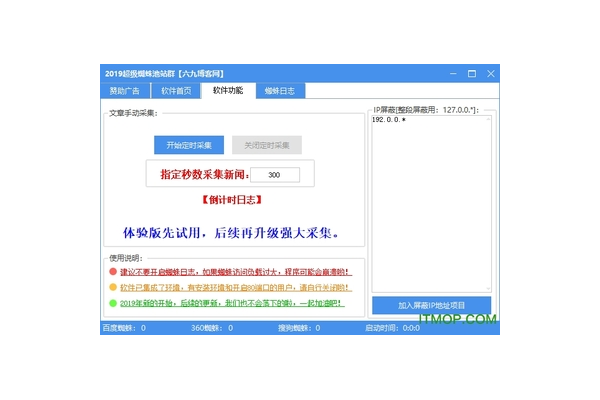Open the orange link about 80端口

[236, 287]
